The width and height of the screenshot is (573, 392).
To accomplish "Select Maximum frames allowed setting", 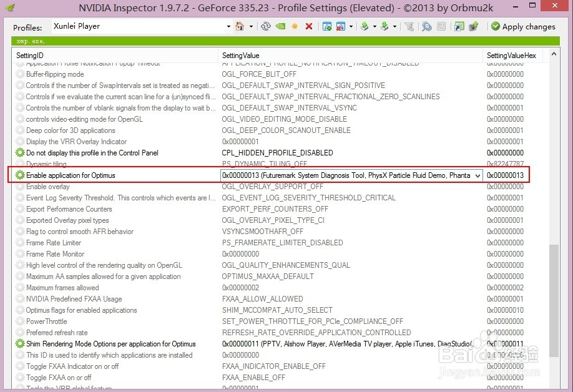I will (x=62, y=288).
